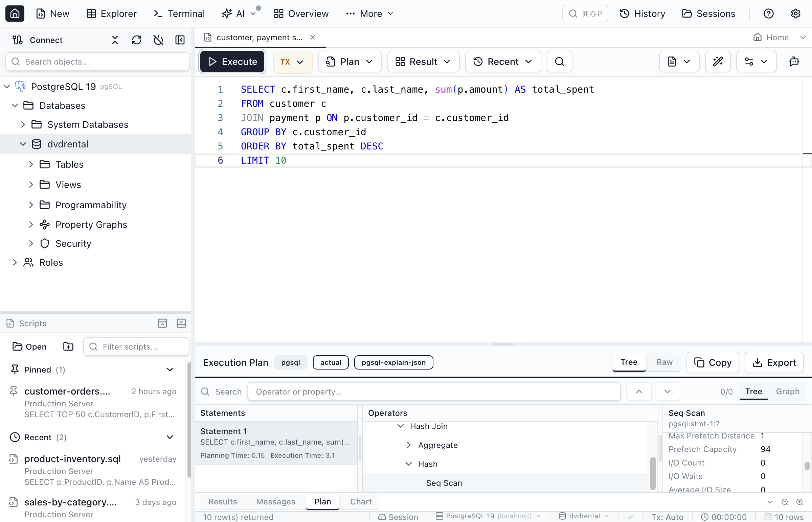Expand the Tables folder
812x522 pixels.
[31, 164]
